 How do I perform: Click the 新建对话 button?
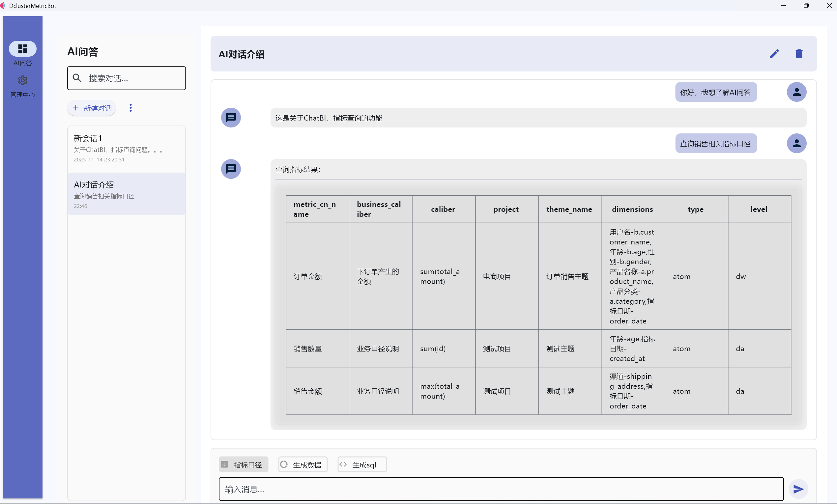click(92, 108)
